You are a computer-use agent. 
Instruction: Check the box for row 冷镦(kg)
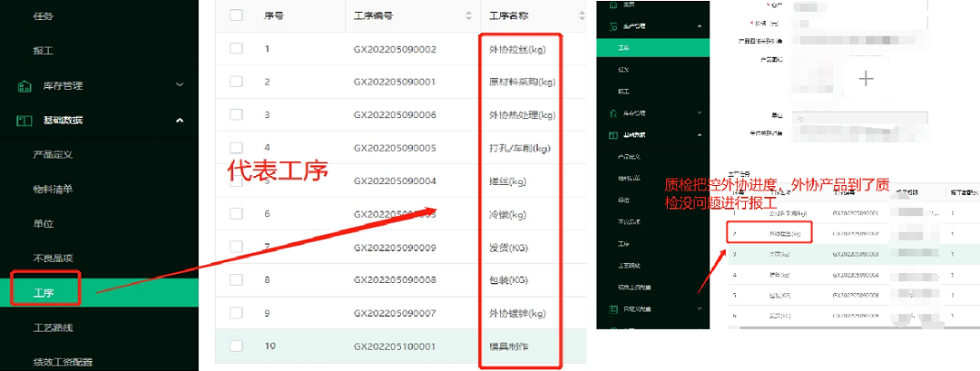tap(236, 213)
